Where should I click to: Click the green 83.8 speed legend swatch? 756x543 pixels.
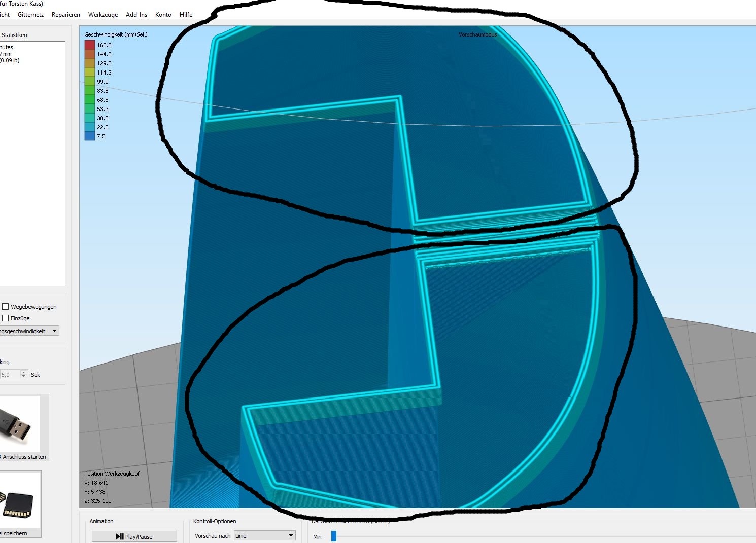pyautogui.click(x=90, y=91)
